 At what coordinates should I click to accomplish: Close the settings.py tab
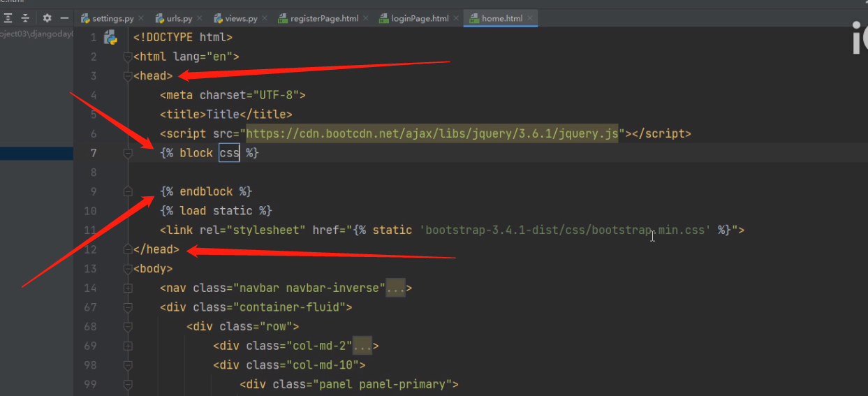tap(140, 19)
